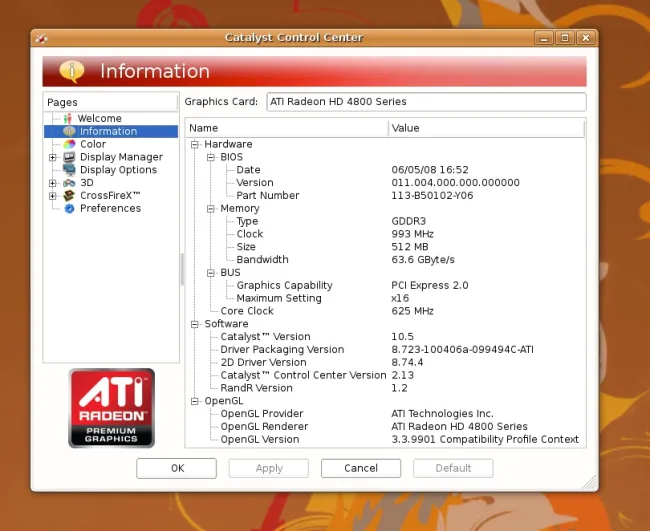Click the 3D glasses icon

coord(69,183)
